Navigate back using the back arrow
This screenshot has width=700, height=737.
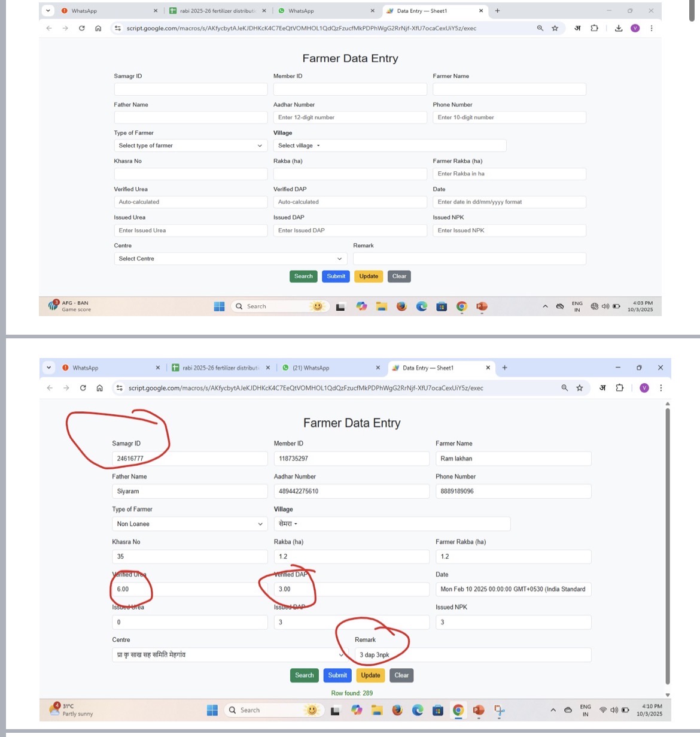point(48,28)
